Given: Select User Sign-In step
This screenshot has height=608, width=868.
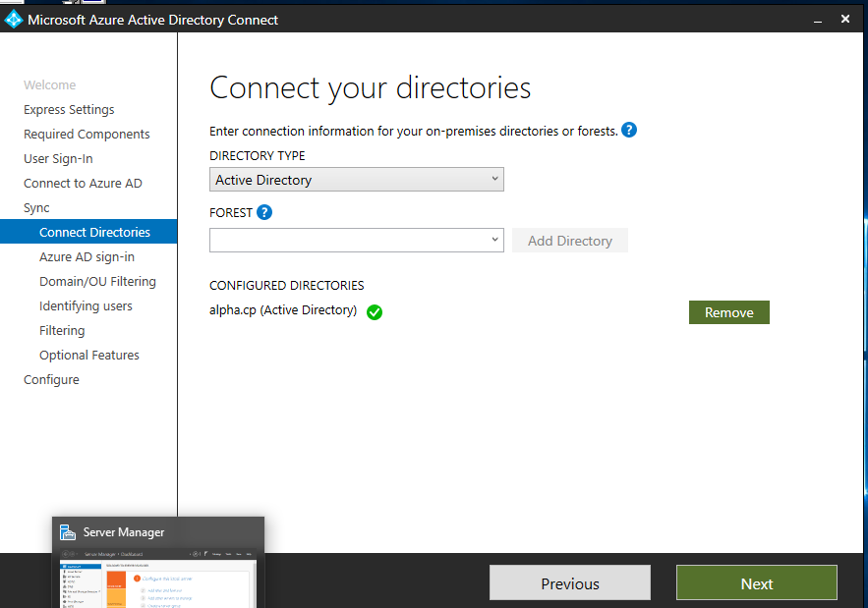Looking at the screenshot, I should [x=58, y=159].
